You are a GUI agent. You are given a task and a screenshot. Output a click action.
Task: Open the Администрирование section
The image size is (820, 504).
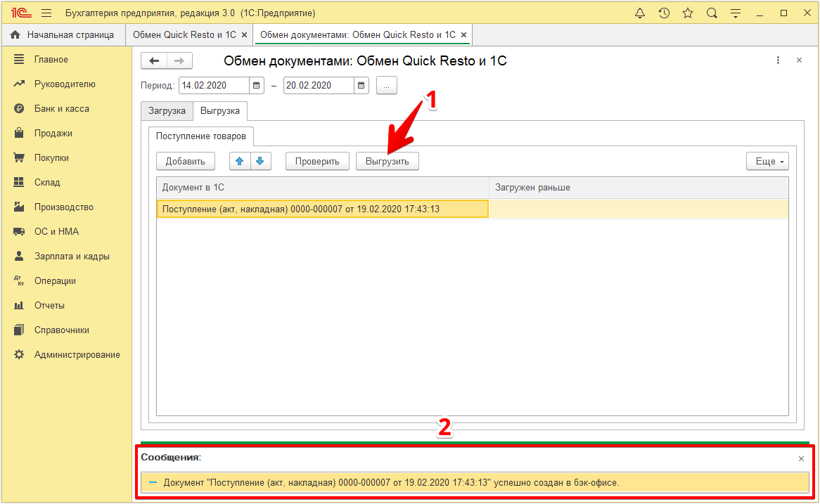coord(66,354)
